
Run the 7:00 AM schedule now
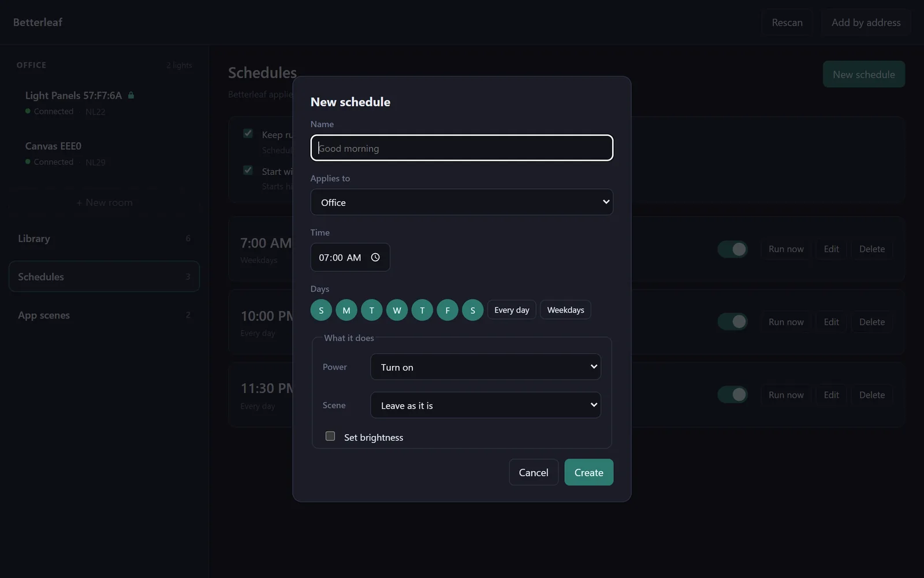(786, 249)
